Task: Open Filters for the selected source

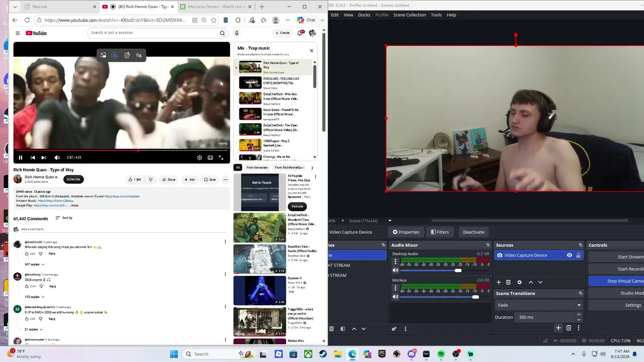Action: pyautogui.click(x=440, y=232)
